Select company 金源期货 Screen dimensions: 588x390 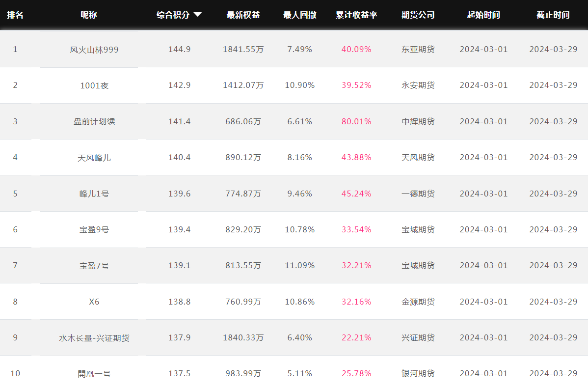click(x=418, y=302)
